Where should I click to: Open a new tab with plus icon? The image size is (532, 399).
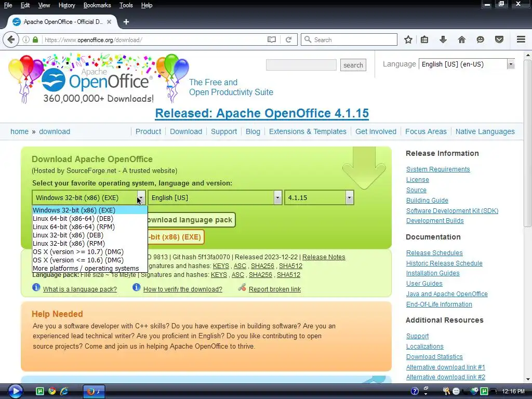(126, 22)
